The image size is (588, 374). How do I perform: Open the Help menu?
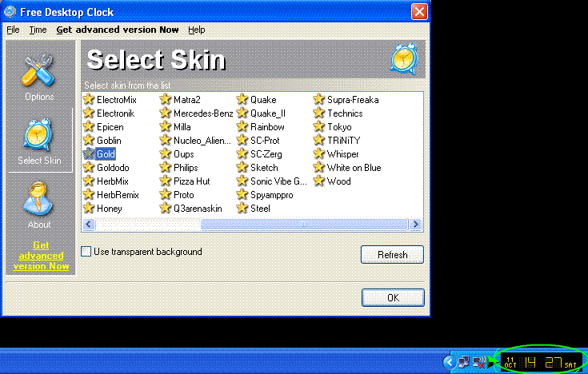click(x=197, y=30)
